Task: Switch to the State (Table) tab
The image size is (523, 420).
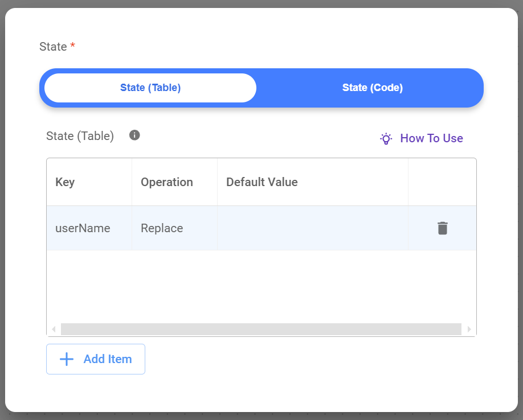Action: click(150, 88)
